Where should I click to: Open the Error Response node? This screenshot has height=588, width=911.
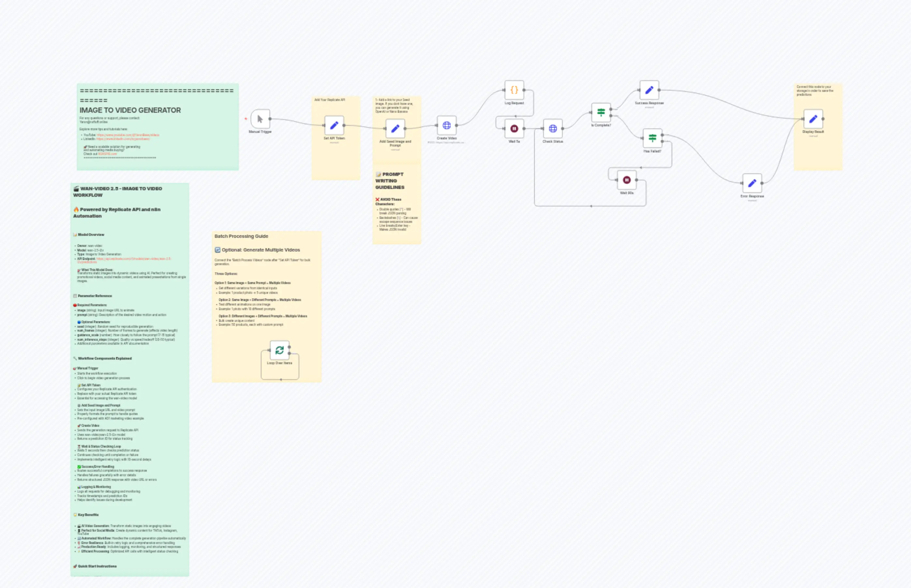click(752, 183)
